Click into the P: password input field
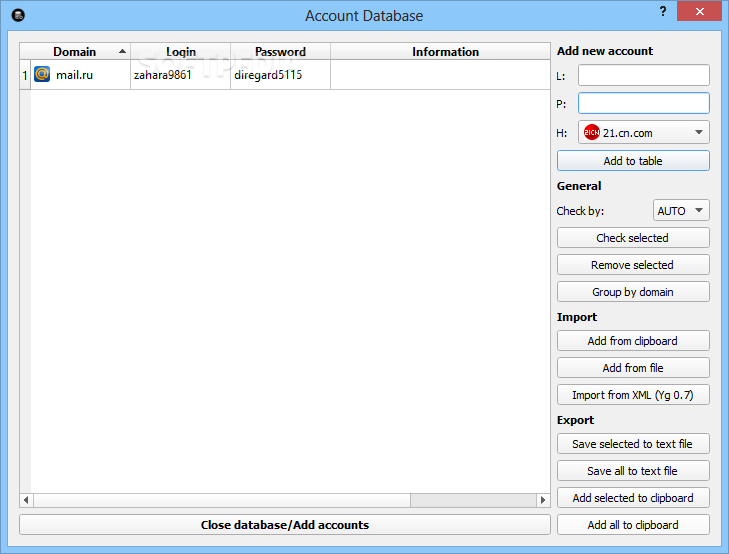The height and width of the screenshot is (554, 729). click(x=643, y=103)
